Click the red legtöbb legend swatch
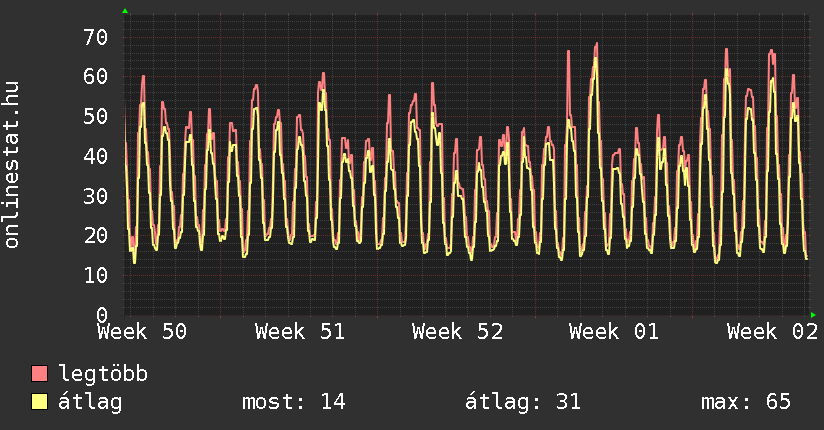The width and height of the screenshot is (824, 430). 40,374
